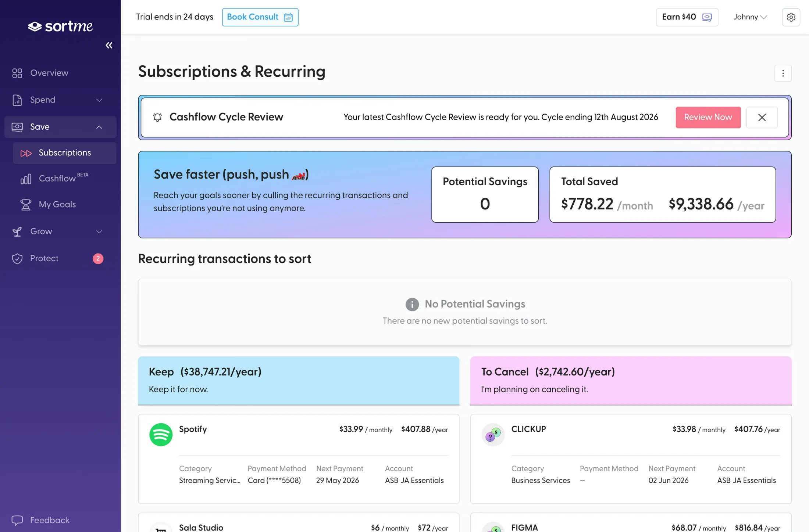Viewport: 809px width, 532px height.
Task: Open the Feedback link
Action: click(x=50, y=520)
